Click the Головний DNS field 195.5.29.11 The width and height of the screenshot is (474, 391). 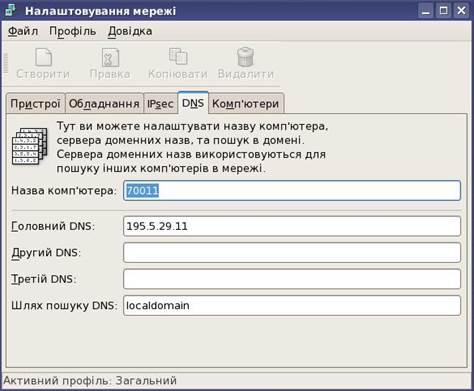292,226
